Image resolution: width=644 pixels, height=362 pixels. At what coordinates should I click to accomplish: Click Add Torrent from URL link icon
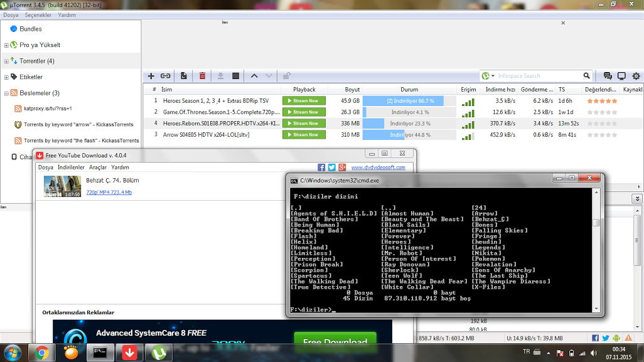click(x=165, y=76)
